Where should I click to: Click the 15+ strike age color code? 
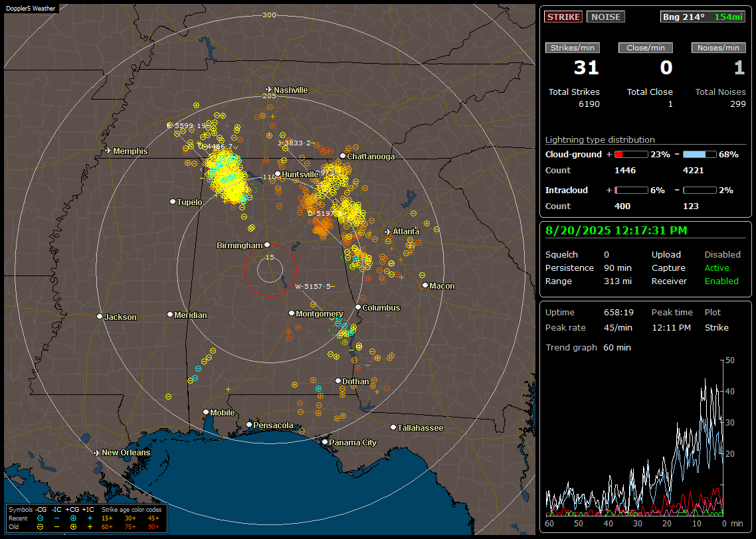pyautogui.click(x=107, y=518)
